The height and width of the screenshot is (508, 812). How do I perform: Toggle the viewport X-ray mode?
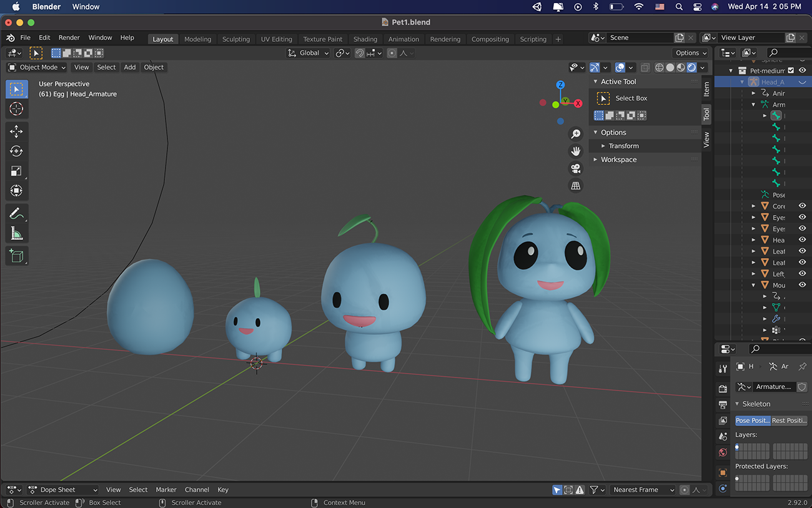(645, 67)
